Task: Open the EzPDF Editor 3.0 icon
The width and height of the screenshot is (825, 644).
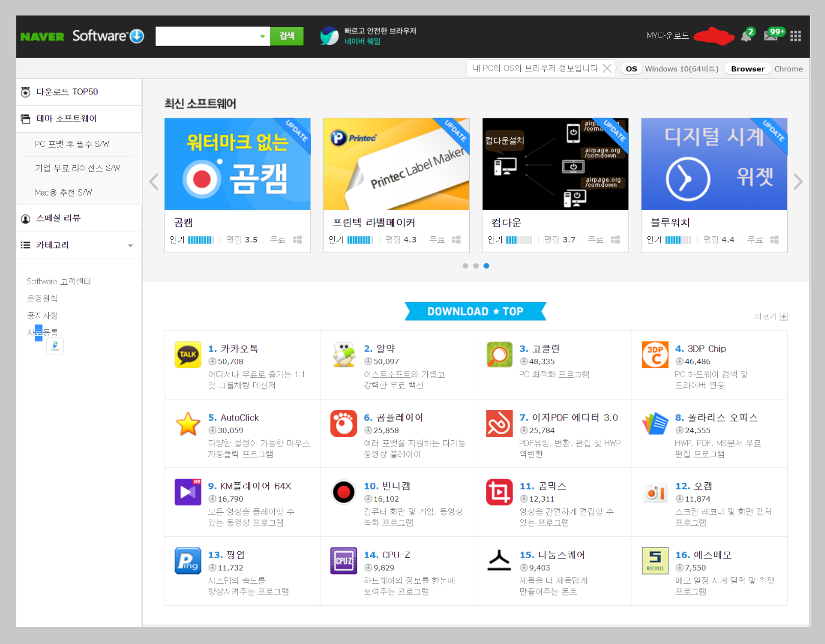Action: [x=499, y=424]
